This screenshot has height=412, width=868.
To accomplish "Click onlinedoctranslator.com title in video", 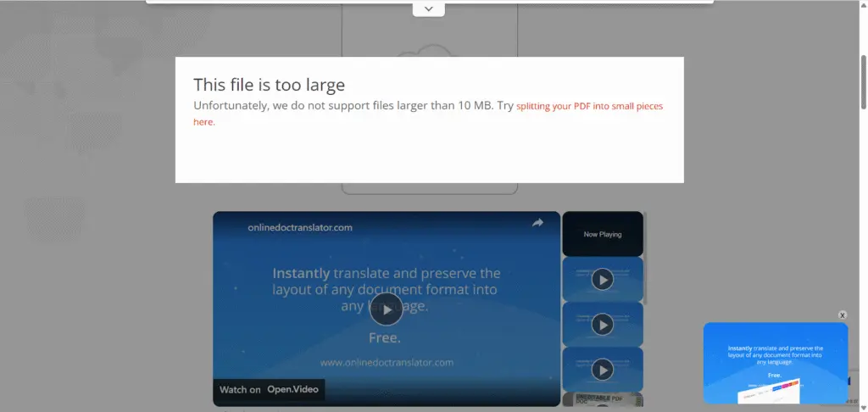I will click(x=300, y=227).
